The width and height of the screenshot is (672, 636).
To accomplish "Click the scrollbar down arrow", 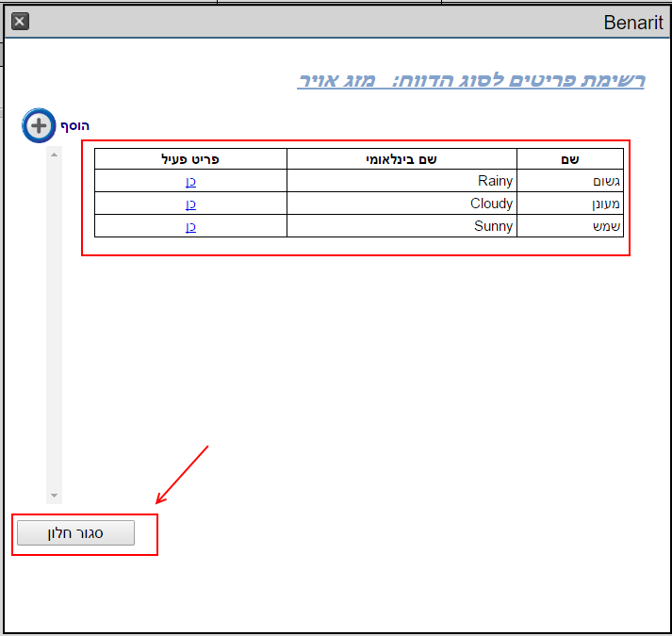I will pos(54,496).
